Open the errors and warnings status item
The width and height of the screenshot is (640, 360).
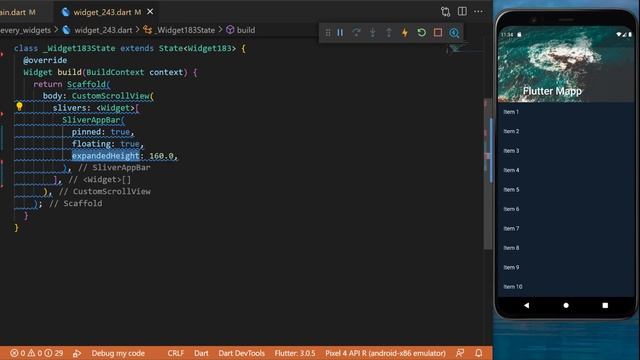click(x=37, y=353)
